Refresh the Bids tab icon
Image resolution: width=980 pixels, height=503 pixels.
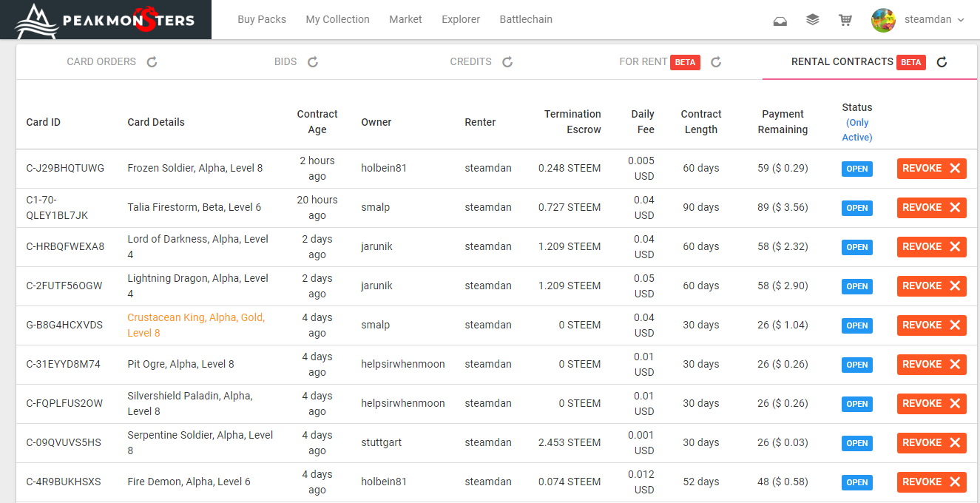313,62
